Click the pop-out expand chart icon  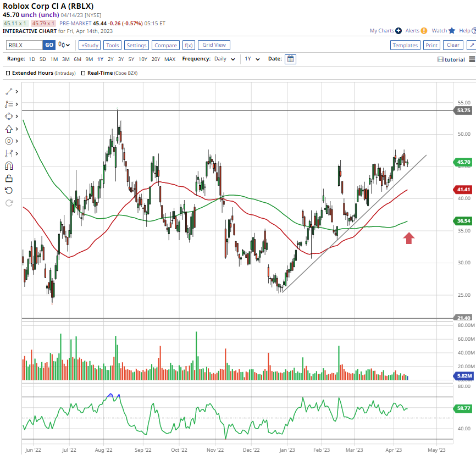[x=472, y=45]
